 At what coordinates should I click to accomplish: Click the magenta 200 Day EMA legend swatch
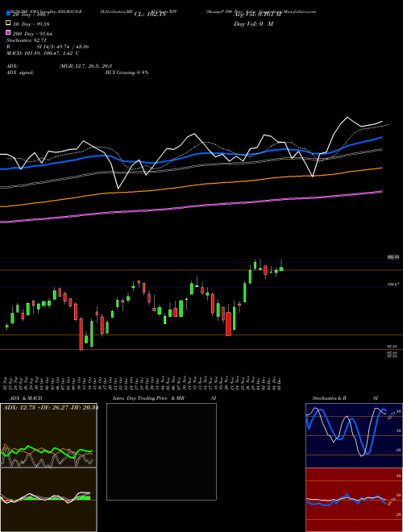(x=9, y=32)
